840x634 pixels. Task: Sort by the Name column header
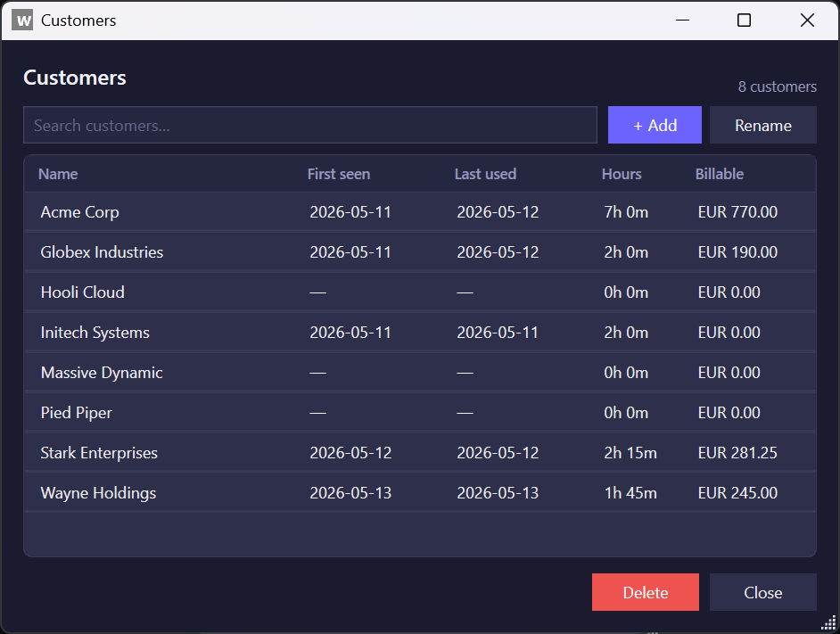pyautogui.click(x=58, y=174)
